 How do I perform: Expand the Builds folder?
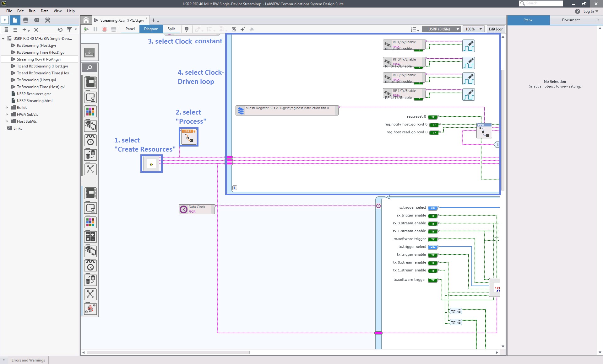pos(7,108)
